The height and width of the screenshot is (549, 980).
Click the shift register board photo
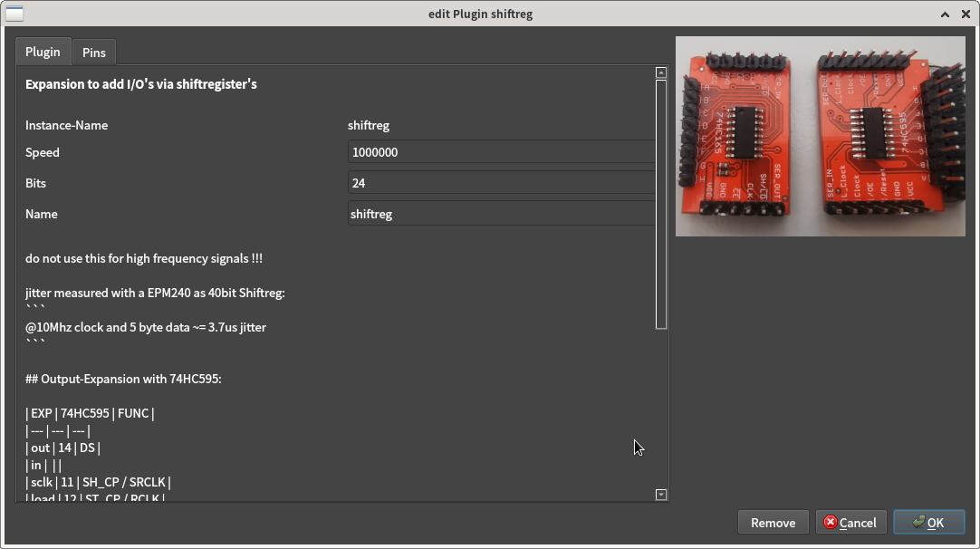[820, 136]
